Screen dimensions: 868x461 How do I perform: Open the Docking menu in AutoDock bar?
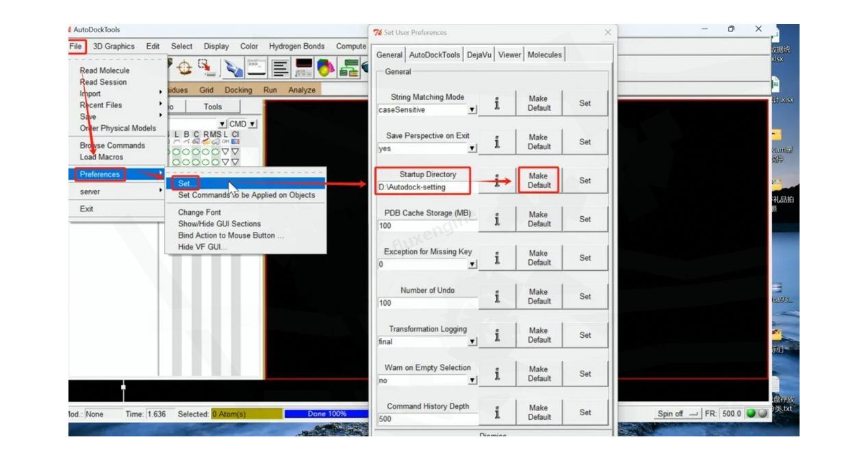238,90
